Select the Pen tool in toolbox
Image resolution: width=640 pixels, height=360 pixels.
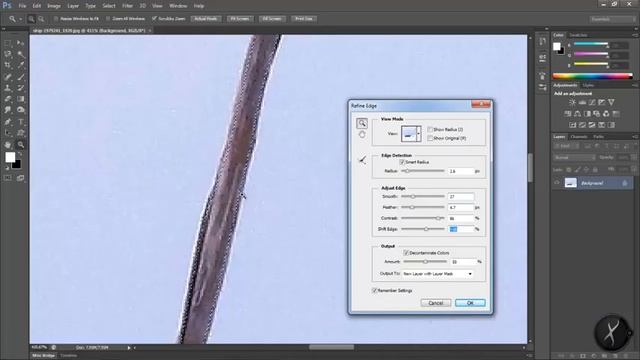click(x=8, y=122)
